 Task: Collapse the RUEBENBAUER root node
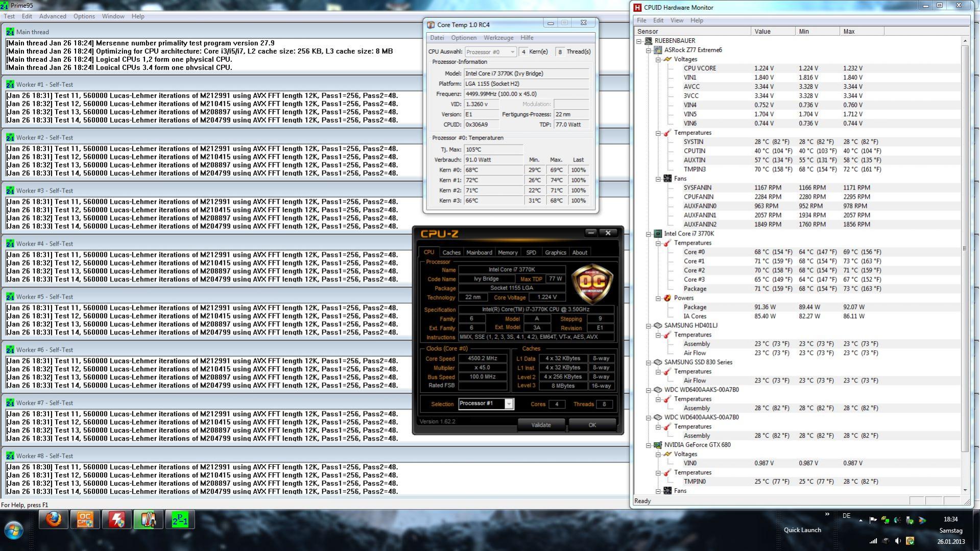click(639, 41)
